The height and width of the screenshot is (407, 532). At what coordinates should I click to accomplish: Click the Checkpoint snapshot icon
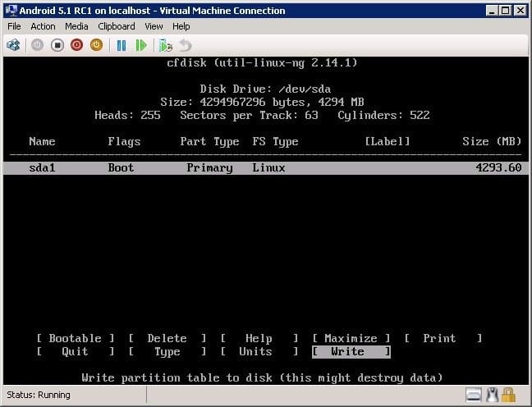(166, 45)
